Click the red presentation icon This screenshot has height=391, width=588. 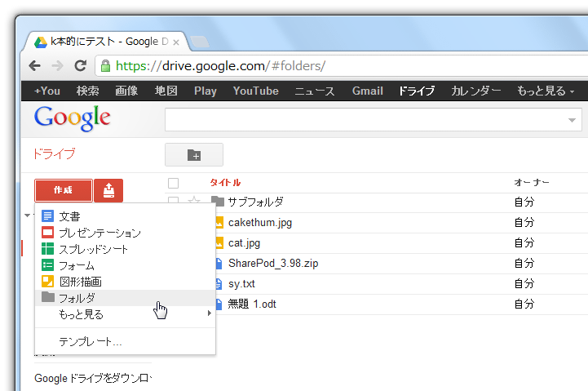pyautogui.click(x=47, y=233)
